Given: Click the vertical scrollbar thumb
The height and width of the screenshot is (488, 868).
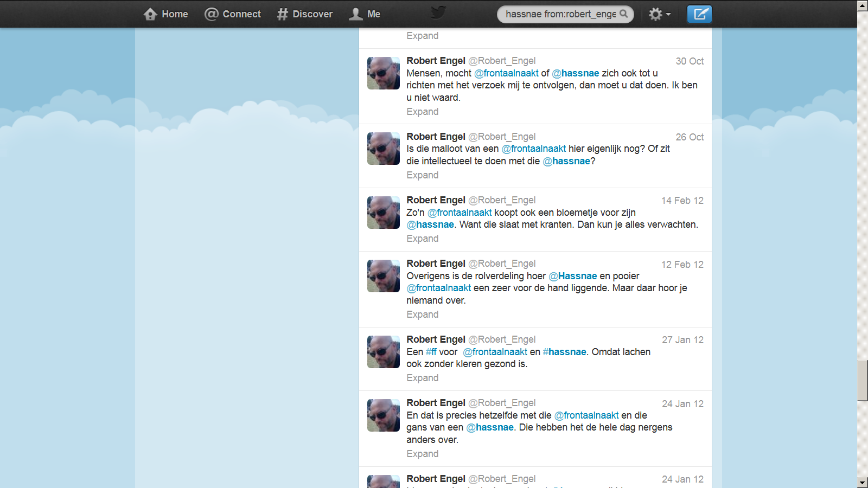Looking at the screenshot, I should pyautogui.click(x=863, y=380).
